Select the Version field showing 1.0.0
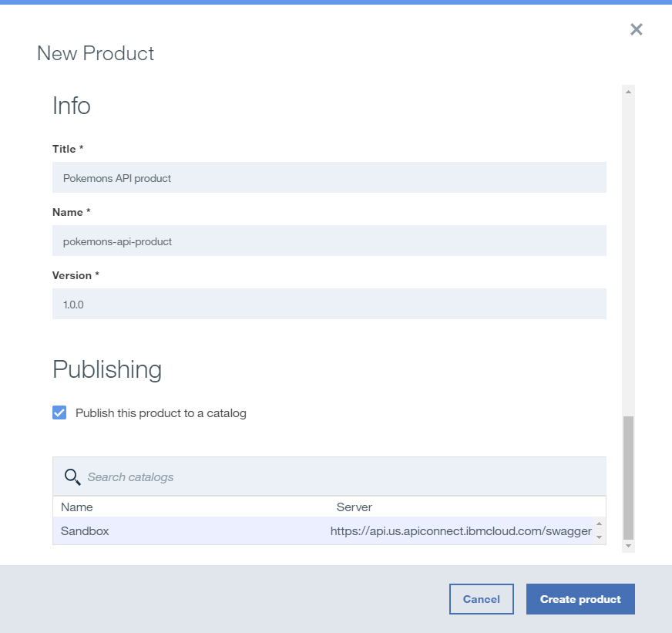Image resolution: width=672 pixels, height=633 pixels. click(329, 305)
